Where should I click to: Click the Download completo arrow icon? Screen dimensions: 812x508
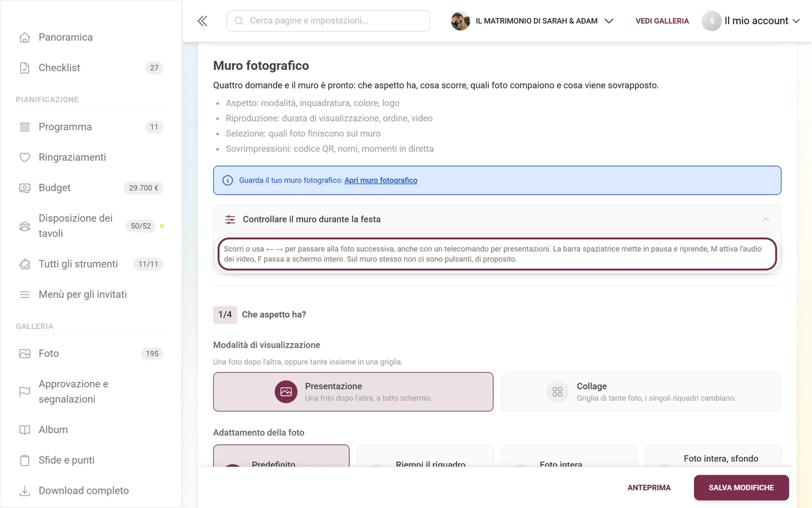tap(25, 491)
